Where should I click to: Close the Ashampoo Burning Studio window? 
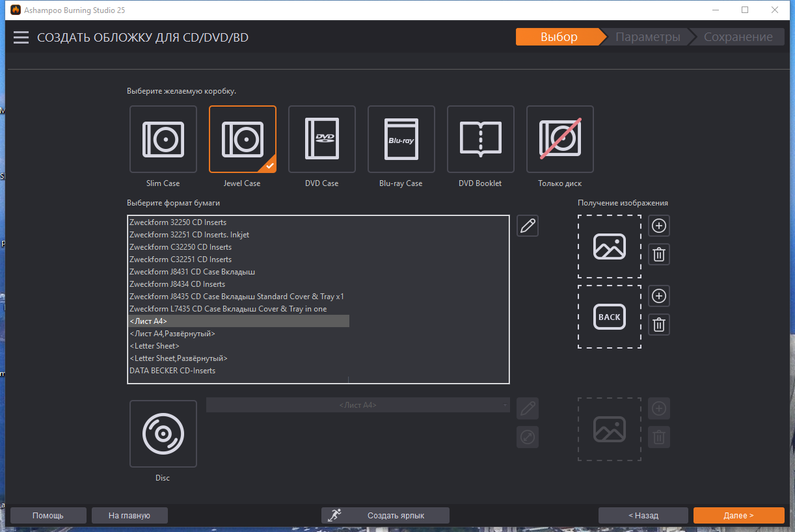(775, 10)
